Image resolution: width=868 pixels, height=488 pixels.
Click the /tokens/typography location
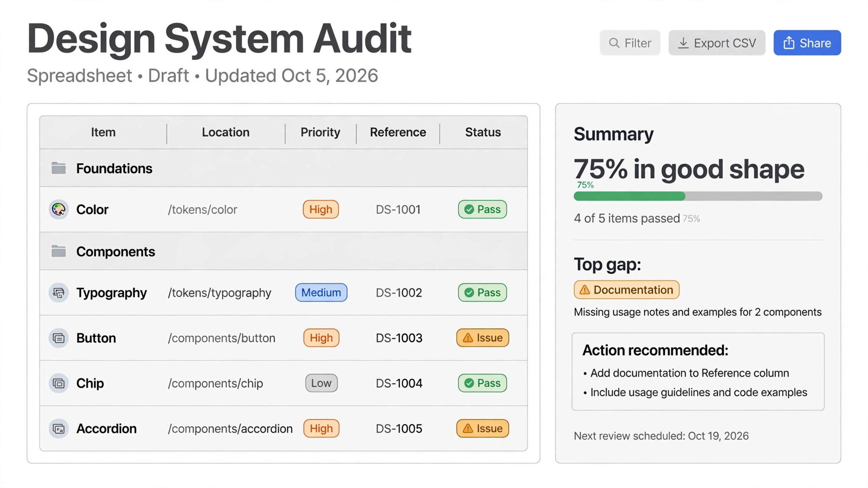coord(220,293)
